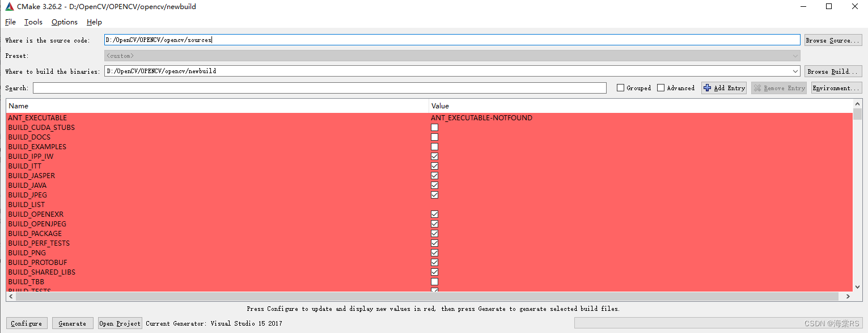Uncheck the BUILD_JPEG checkbox
The height and width of the screenshot is (333, 868).
pyautogui.click(x=434, y=195)
